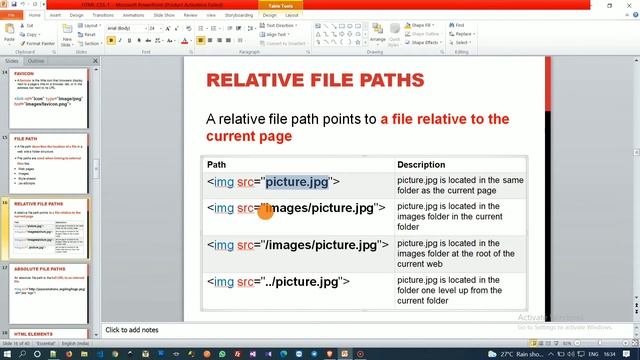The width and height of the screenshot is (640, 360).
Task: Toggle Justify text alignment
Action: click(x=228, y=40)
